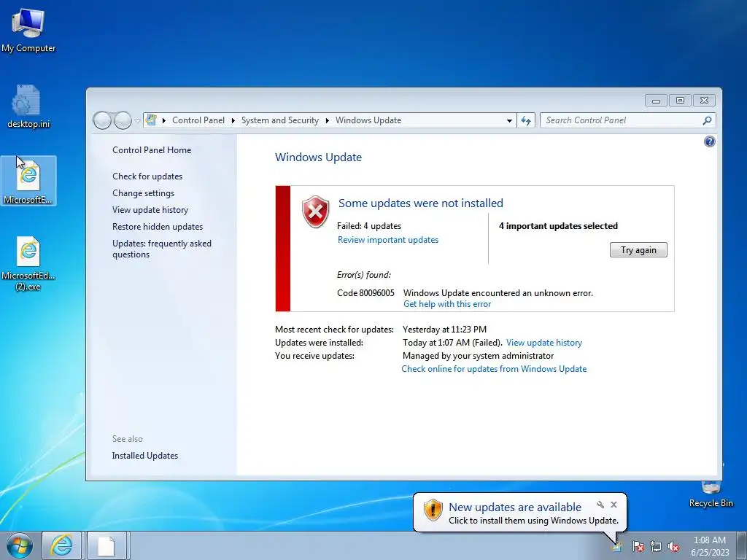The height and width of the screenshot is (560, 747).
Task: Click the yellow shield icon in the balloon
Action: pos(433,510)
